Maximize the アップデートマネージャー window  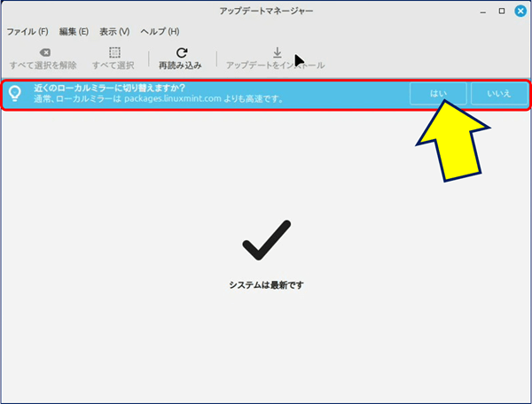point(502,12)
